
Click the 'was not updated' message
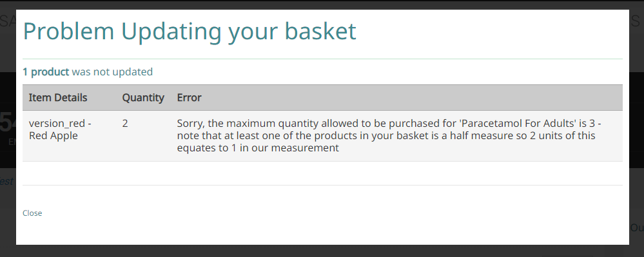[x=112, y=72]
